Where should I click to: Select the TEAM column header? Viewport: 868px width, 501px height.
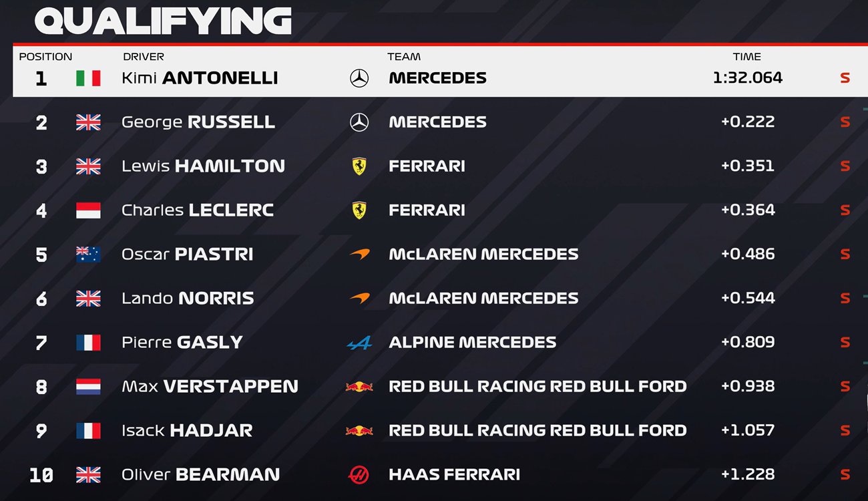tap(404, 57)
